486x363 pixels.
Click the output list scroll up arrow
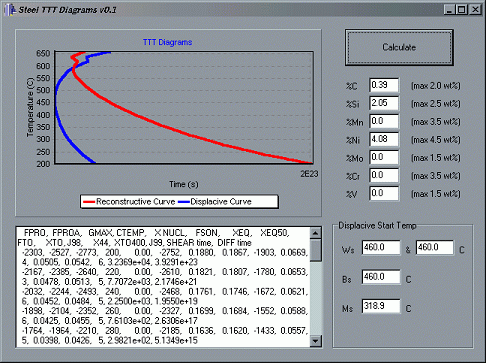click(315, 233)
